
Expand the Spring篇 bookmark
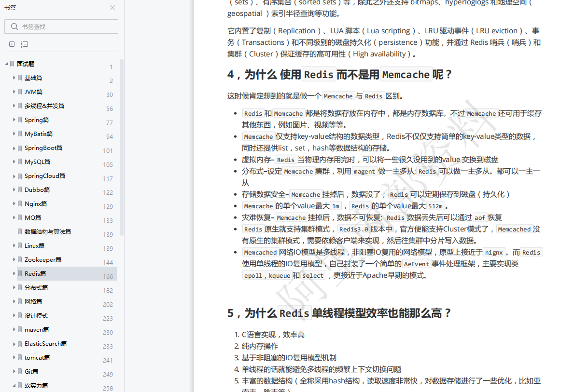14,120
